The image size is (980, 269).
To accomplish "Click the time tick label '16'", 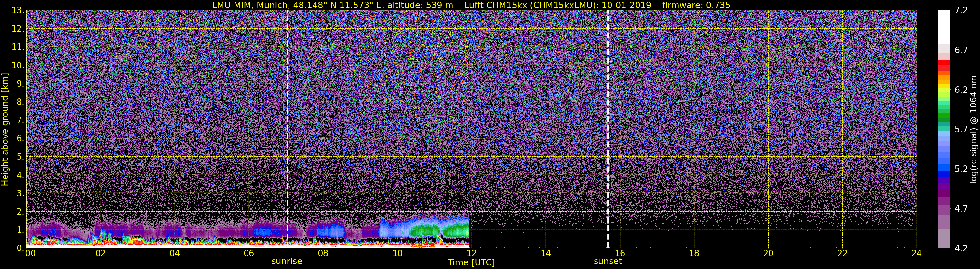I will click(x=620, y=253).
